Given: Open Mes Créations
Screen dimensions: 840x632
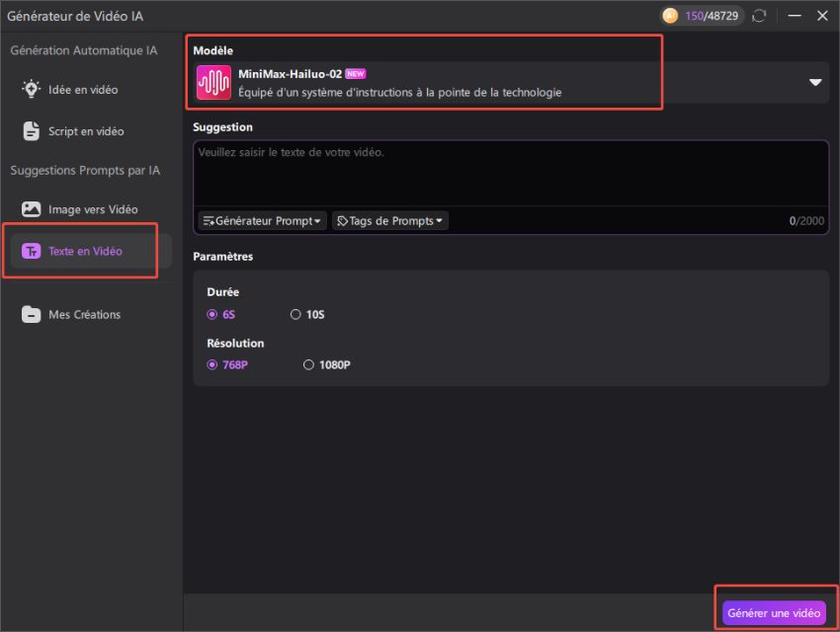Looking at the screenshot, I should [77, 314].
